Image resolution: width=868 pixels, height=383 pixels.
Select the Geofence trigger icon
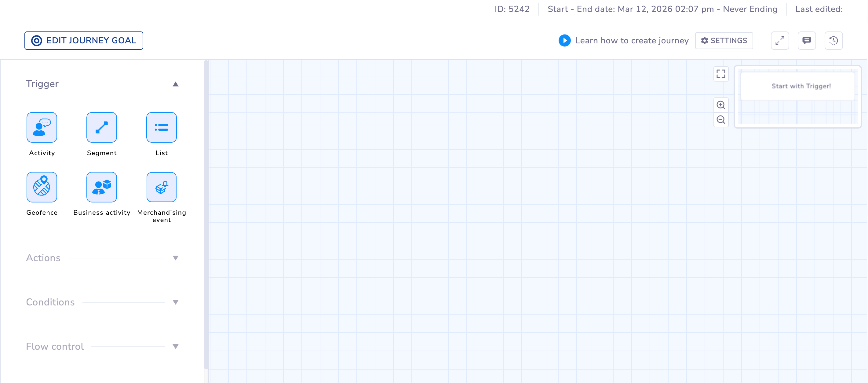click(x=42, y=187)
